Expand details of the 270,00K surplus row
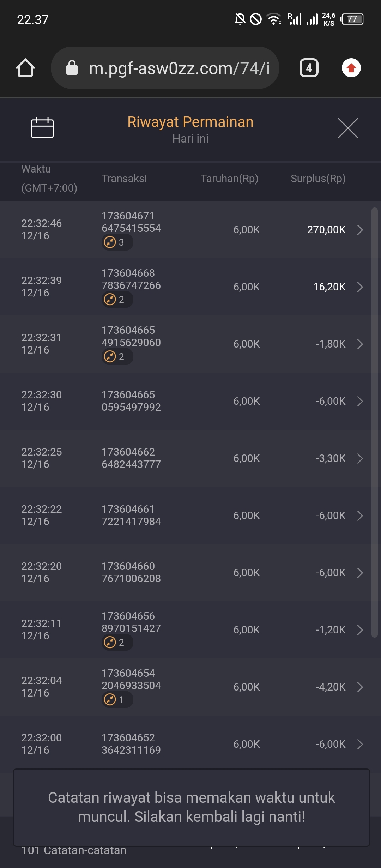Viewport: 381px width, 868px height. click(360, 230)
